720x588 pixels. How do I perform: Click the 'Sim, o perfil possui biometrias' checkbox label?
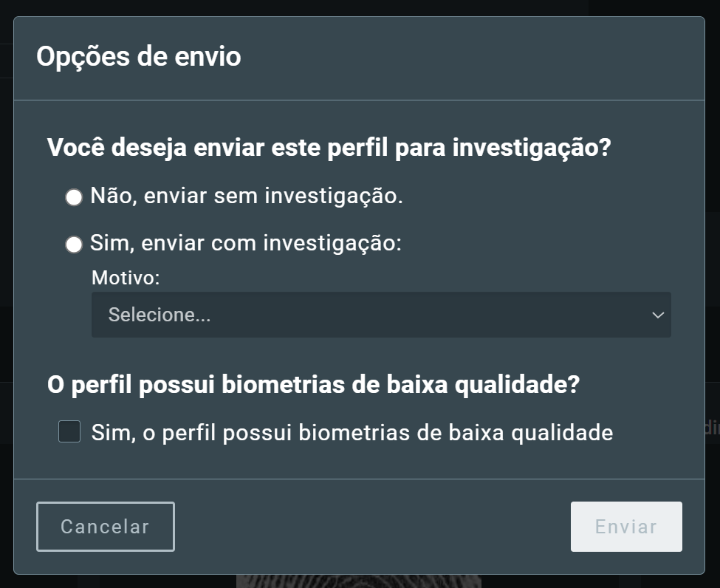(352, 433)
